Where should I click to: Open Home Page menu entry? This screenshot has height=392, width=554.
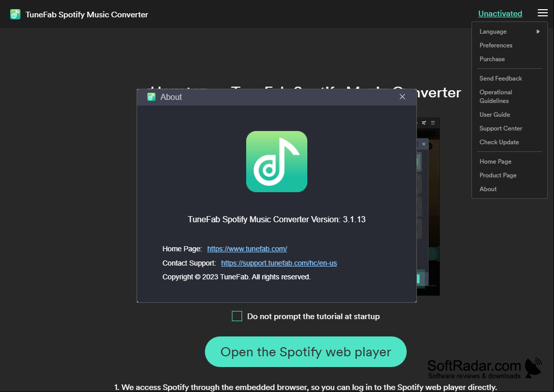[510, 162]
